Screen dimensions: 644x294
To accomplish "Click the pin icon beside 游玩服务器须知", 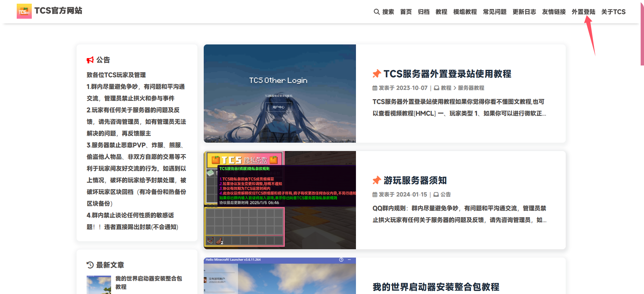I will (x=377, y=180).
